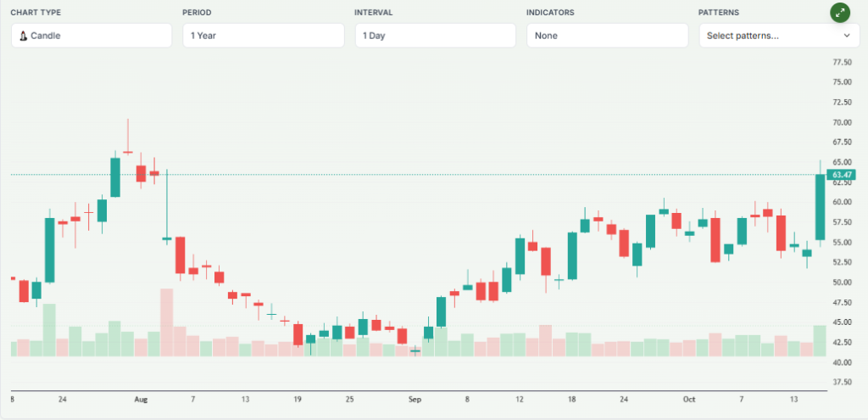This screenshot has height=420, width=868.
Task: Open the Chart Type dropdown showing Candle
Action: point(92,36)
